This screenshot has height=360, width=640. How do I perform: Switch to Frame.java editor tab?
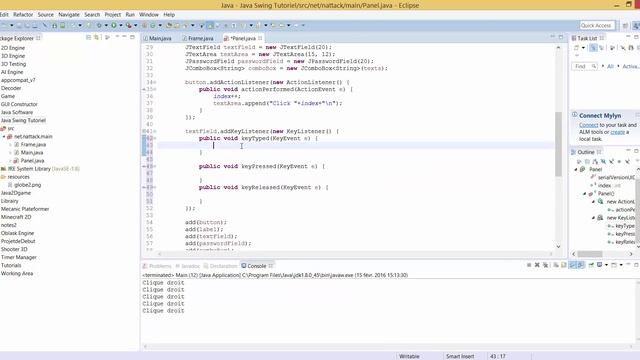[x=198, y=38]
